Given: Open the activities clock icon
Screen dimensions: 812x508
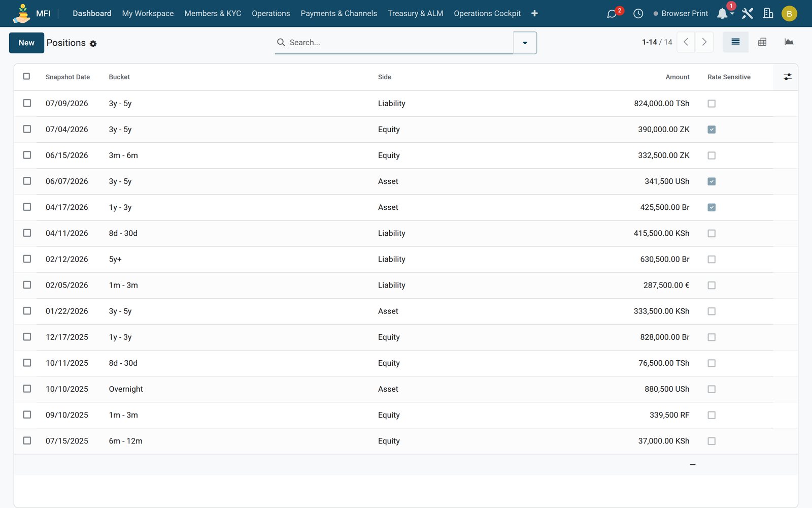Looking at the screenshot, I should click(x=638, y=14).
